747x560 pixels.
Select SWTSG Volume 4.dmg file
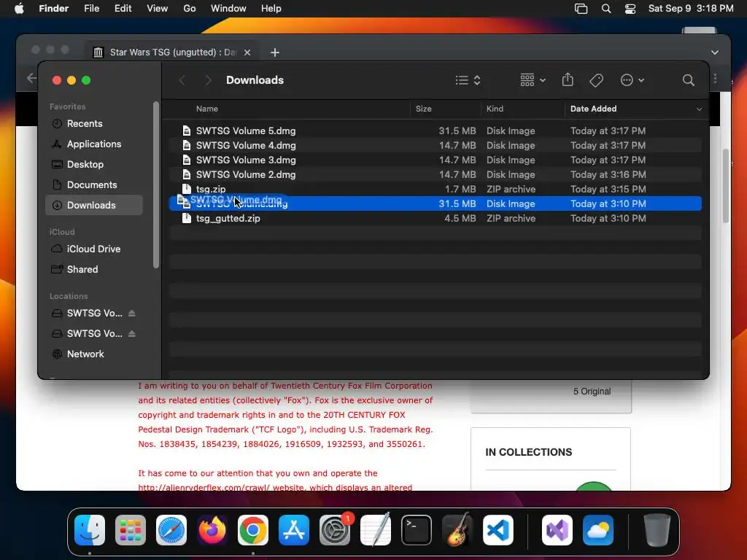(x=435, y=145)
